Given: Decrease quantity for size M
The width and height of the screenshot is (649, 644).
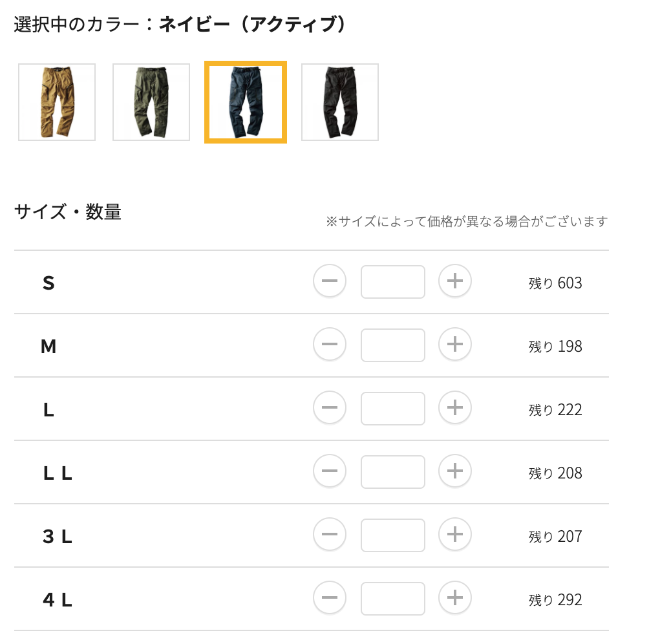Looking at the screenshot, I should point(330,345).
